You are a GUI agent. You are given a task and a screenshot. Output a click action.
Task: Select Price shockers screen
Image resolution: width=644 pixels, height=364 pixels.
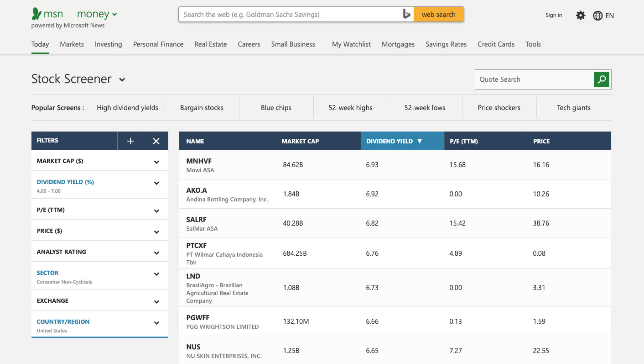point(499,108)
